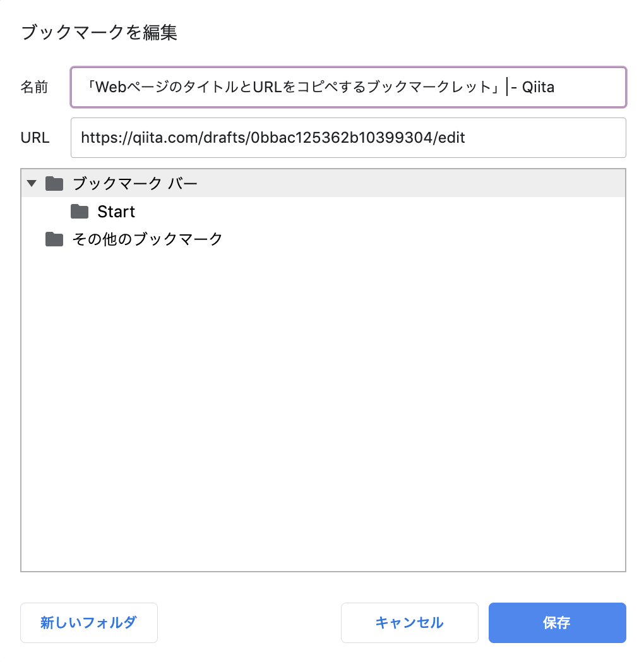Select the gray folder icon in the tree's top row
This screenshot has height=662, width=644.
tap(54, 183)
